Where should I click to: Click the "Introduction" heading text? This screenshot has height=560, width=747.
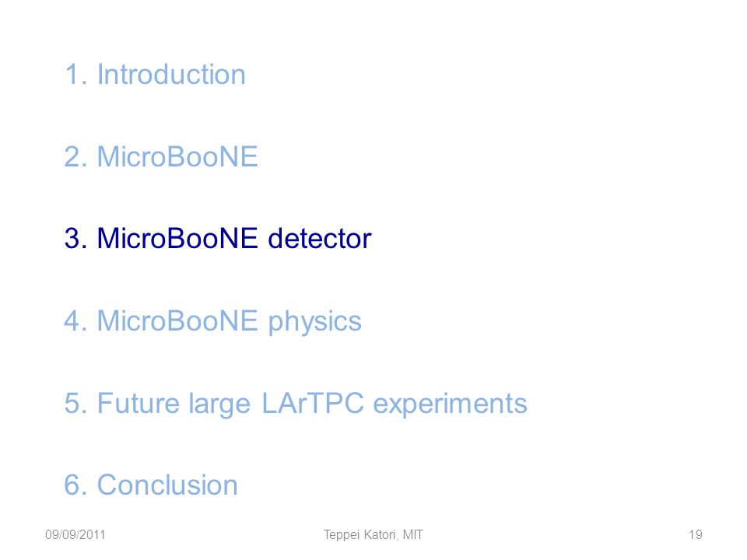pos(171,75)
